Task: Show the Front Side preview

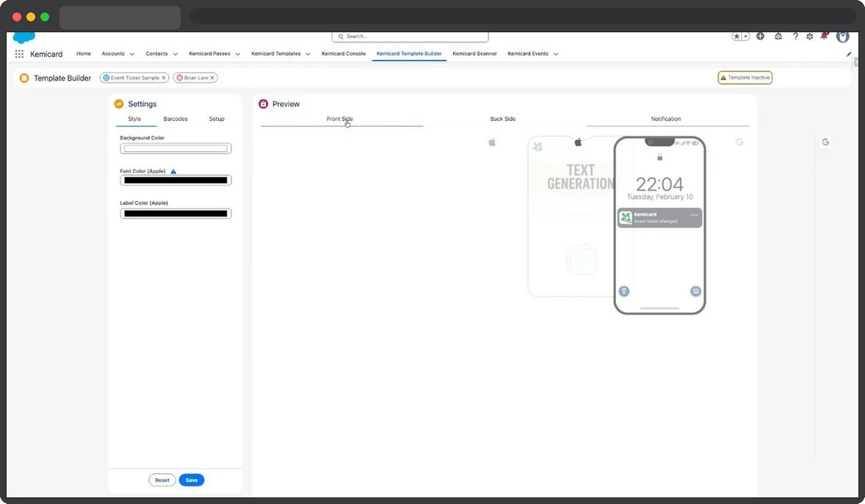Action: point(340,119)
